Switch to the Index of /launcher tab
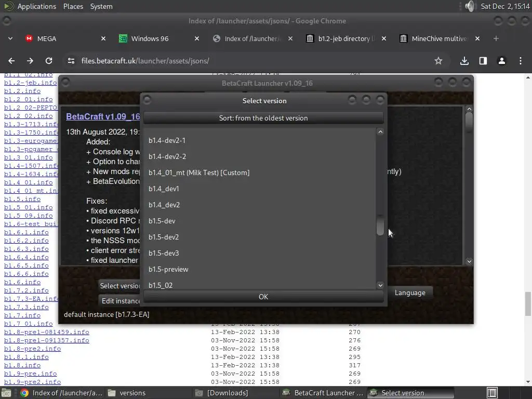The height and width of the screenshot is (399, 532). [252, 38]
